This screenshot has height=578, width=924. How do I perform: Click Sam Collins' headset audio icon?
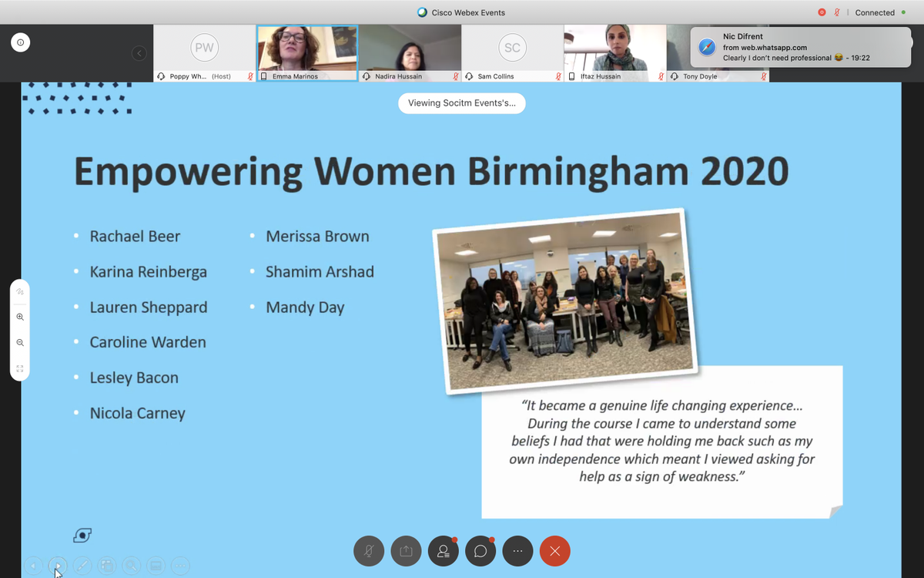click(x=468, y=77)
